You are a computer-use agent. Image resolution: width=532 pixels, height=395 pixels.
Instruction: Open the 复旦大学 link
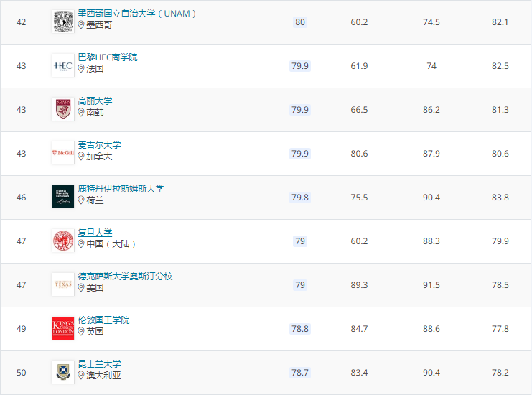pyautogui.click(x=95, y=233)
